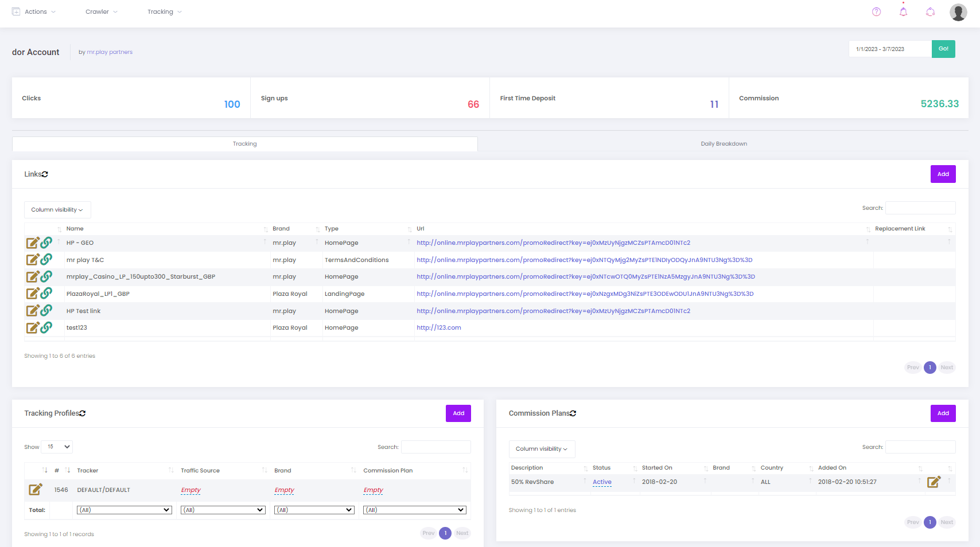Image resolution: width=980 pixels, height=547 pixels.
Task: Add a new link
Action: pyautogui.click(x=943, y=174)
